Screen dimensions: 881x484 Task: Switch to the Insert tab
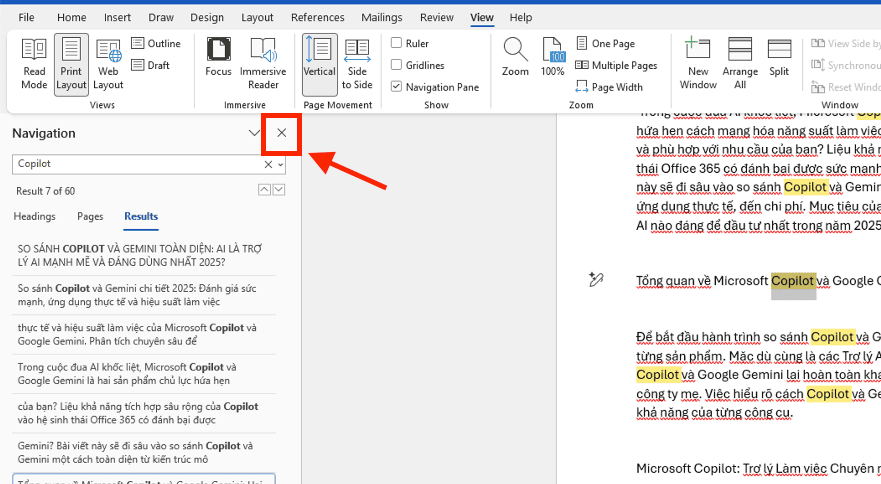(117, 17)
